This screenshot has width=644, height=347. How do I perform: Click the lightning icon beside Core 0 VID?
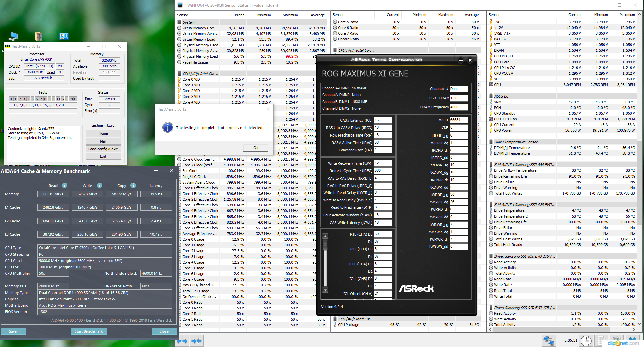[180, 79]
